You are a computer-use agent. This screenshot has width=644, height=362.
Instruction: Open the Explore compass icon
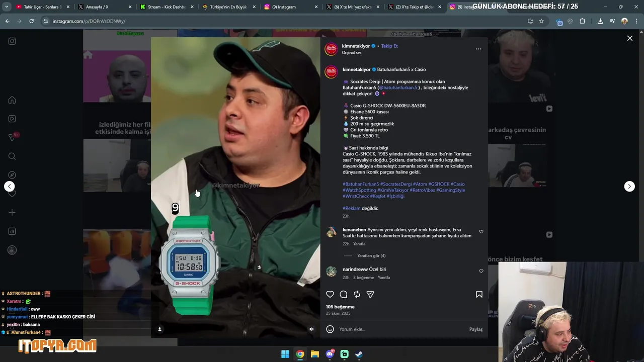tap(12, 175)
